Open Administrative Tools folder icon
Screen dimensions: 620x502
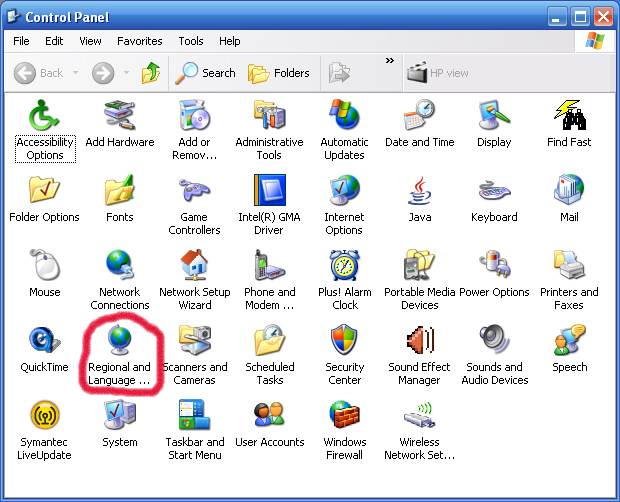pyautogui.click(x=269, y=115)
